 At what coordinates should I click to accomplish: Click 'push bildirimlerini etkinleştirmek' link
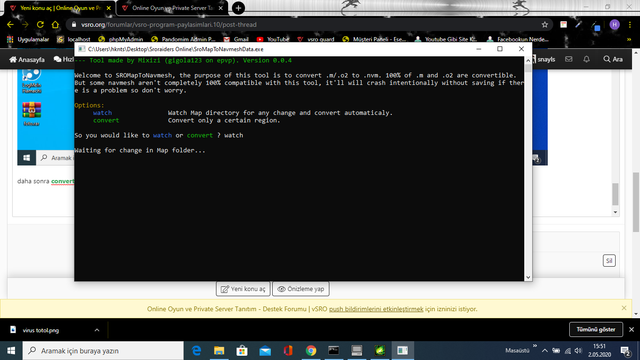click(x=376, y=309)
